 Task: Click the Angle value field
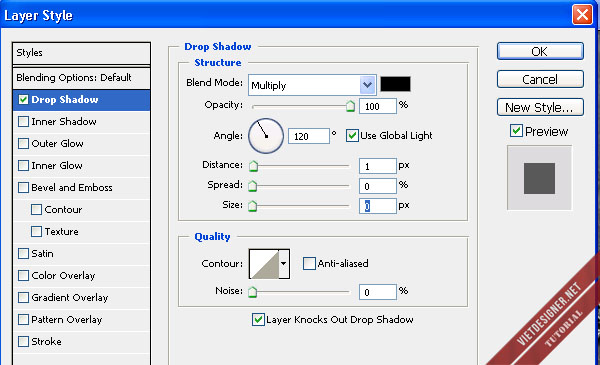[x=309, y=136]
